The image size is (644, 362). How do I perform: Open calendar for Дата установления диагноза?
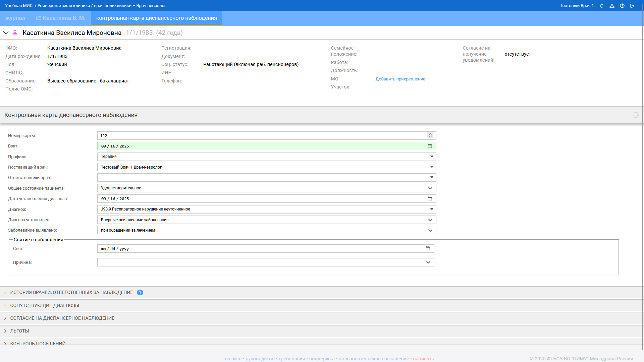(x=430, y=199)
